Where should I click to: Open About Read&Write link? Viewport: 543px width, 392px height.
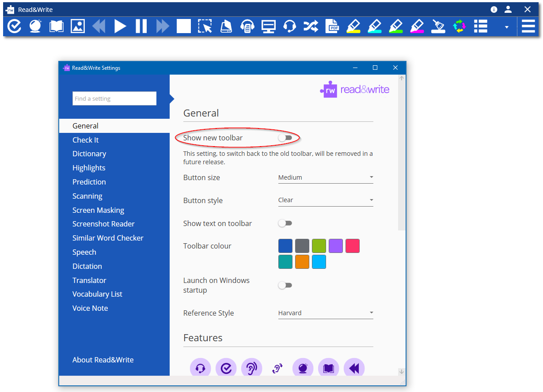tap(103, 360)
